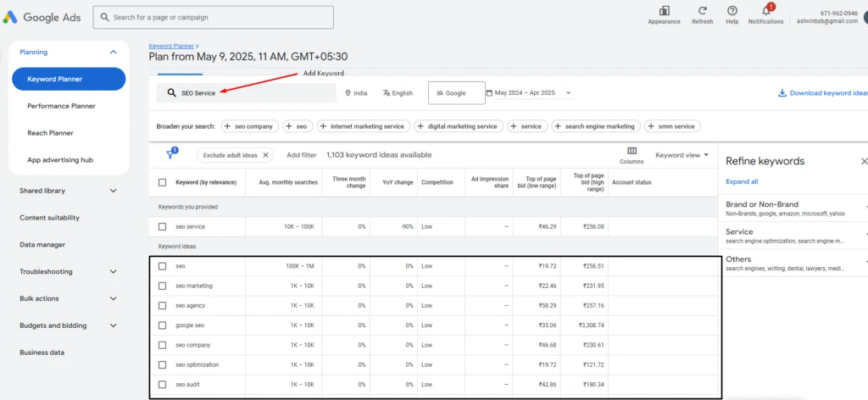Click Add filter
Screen dimensions: 868x400
coord(302,155)
